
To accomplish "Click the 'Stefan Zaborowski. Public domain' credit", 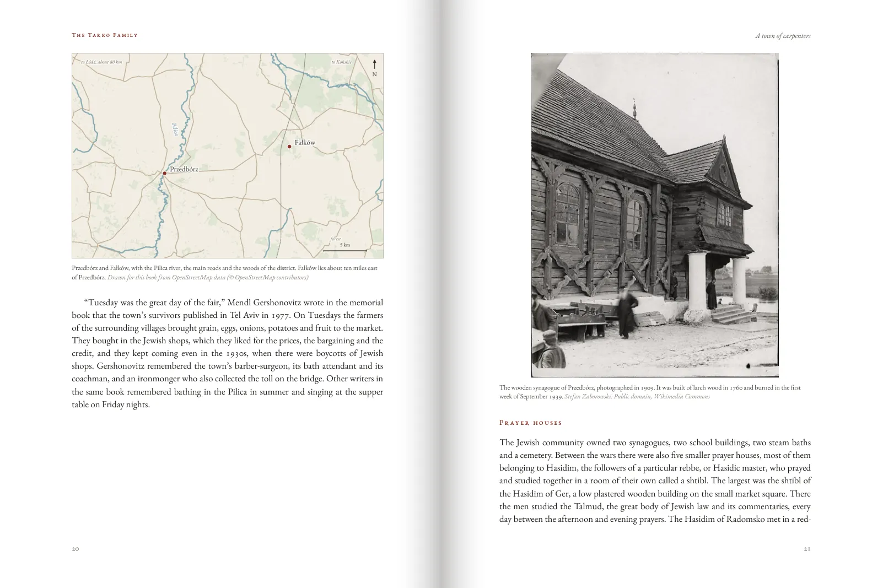I will click(637, 396).
